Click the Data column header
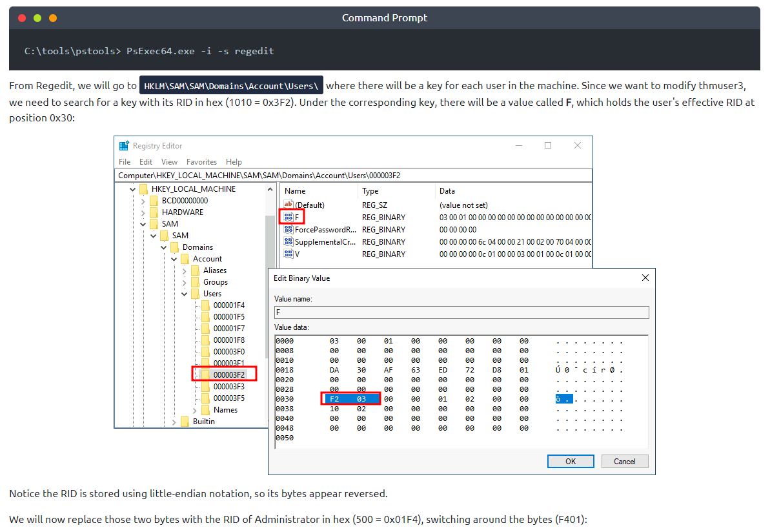 (x=447, y=191)
